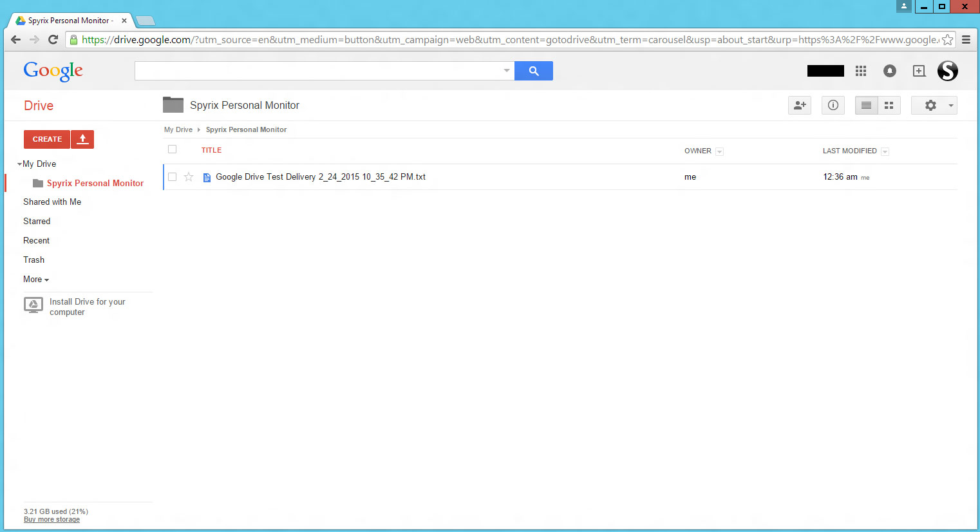Click My Drive in the breadcrumb

pos(178,129)
